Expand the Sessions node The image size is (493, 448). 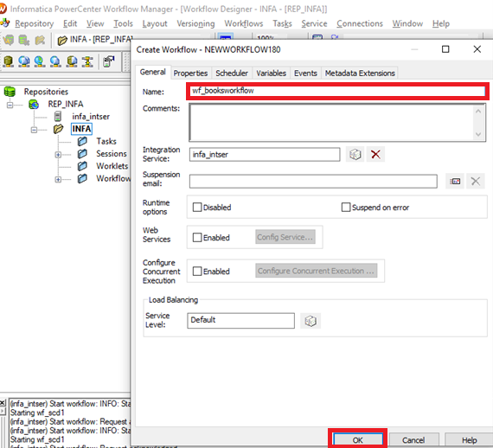[x=58, y=154]
